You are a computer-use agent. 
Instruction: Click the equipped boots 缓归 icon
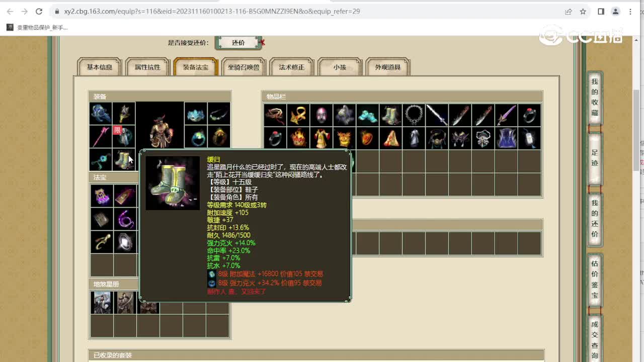124,160
